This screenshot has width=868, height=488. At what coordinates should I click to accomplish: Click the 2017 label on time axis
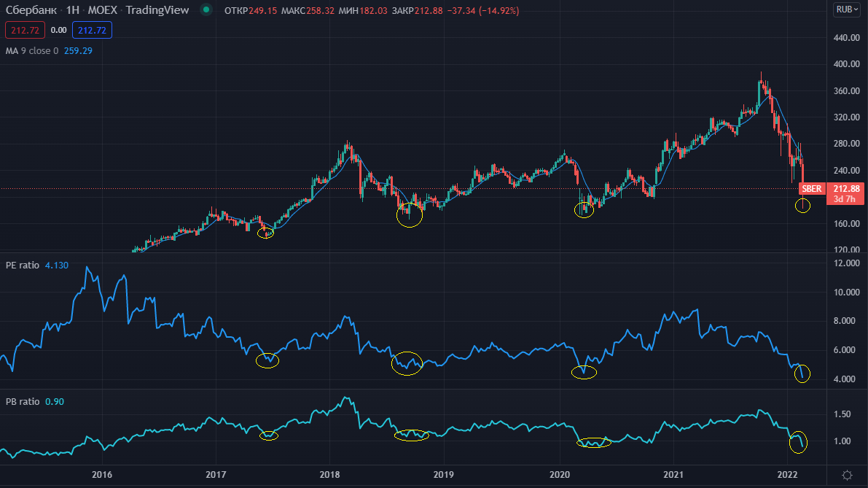[x=216, y=475]
